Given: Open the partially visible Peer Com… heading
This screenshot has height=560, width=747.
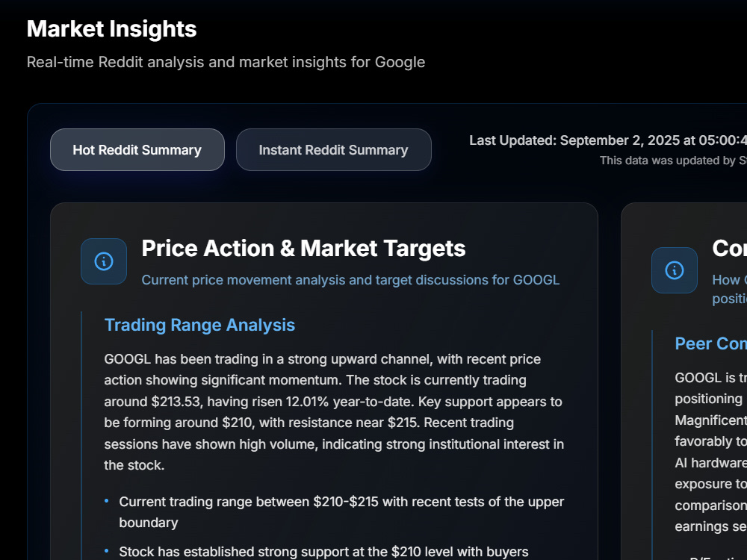Looking at the screenshot, I should point(711,343).
